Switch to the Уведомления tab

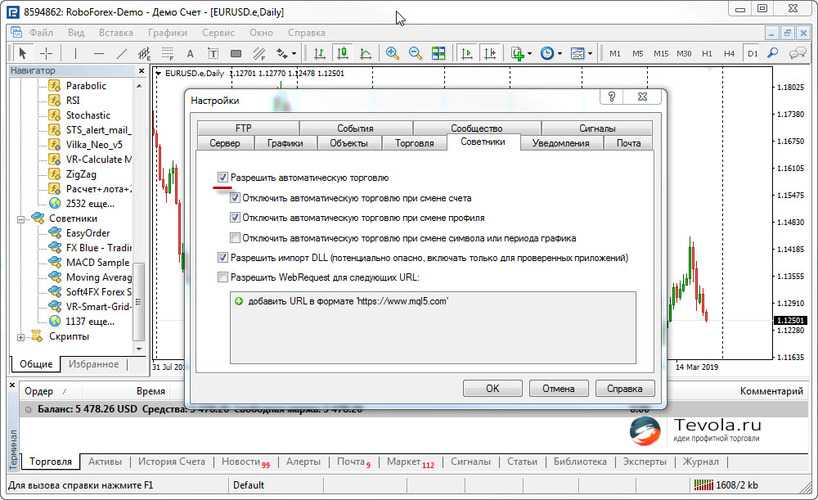click(560, 143)
